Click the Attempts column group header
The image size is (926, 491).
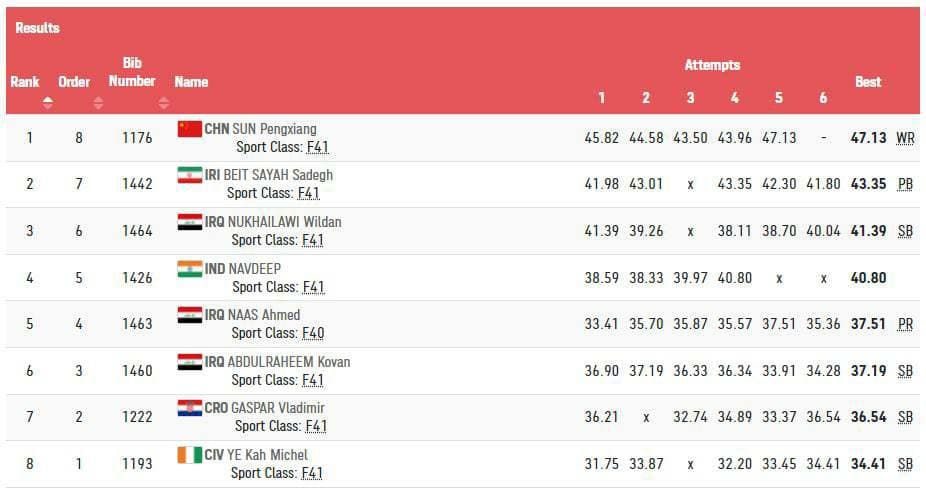click(712, 65)
